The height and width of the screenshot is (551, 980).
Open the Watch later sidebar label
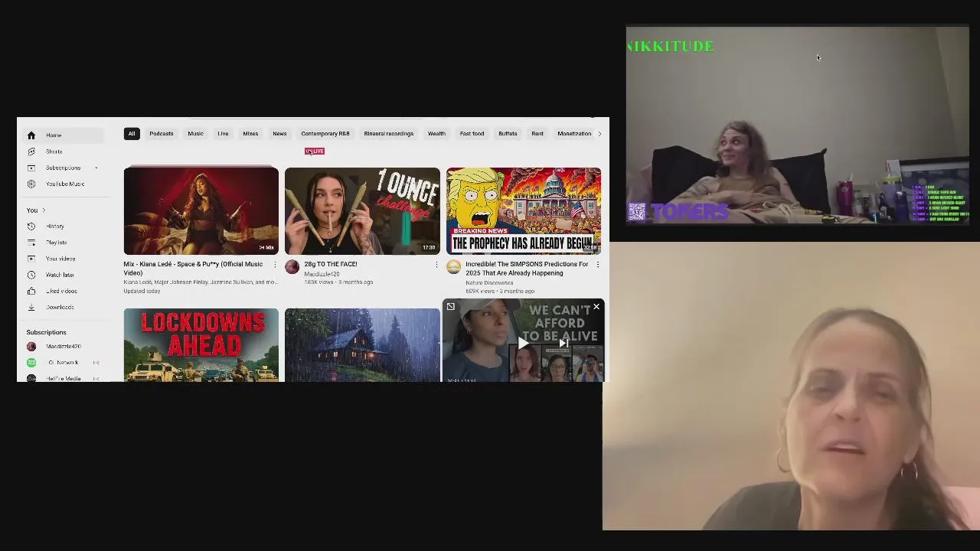coord(60,275)
